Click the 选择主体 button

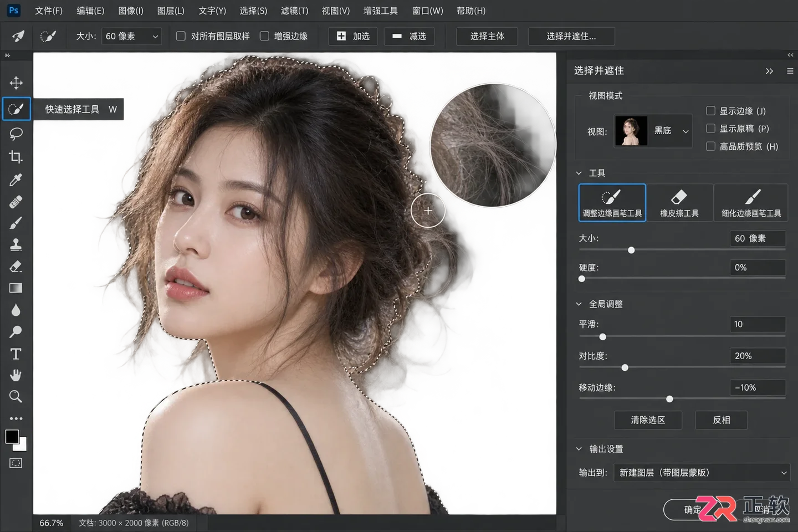487,37
